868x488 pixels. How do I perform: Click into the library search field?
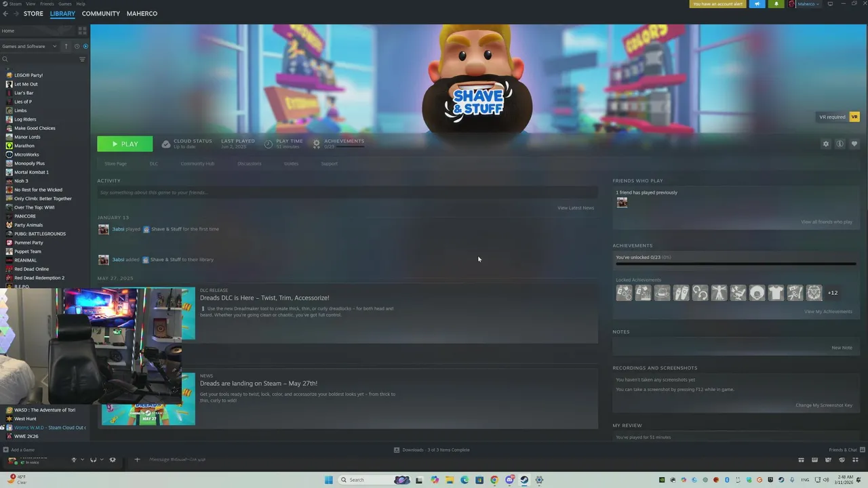[x=39, y=59]
